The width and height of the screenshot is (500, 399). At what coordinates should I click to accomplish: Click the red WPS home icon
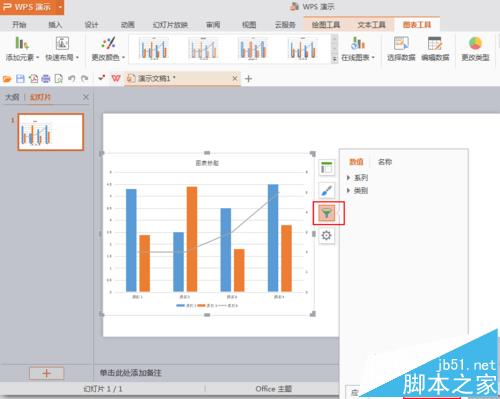tap(116, 79)
